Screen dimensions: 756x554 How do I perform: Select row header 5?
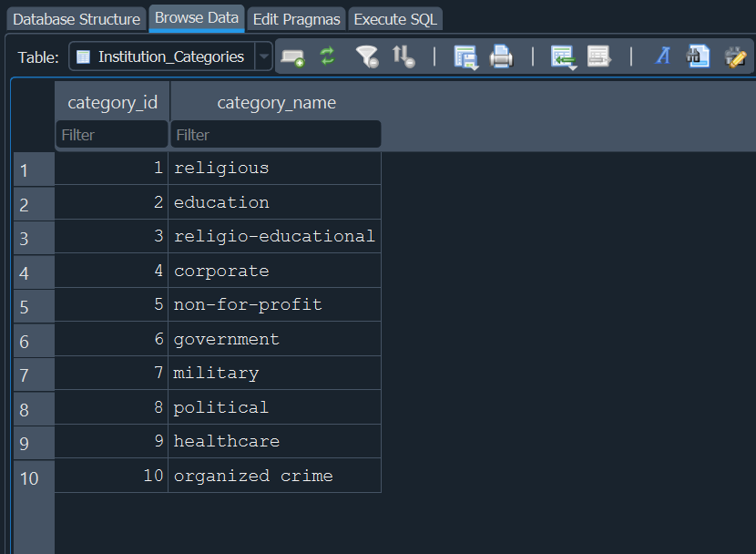34,305
